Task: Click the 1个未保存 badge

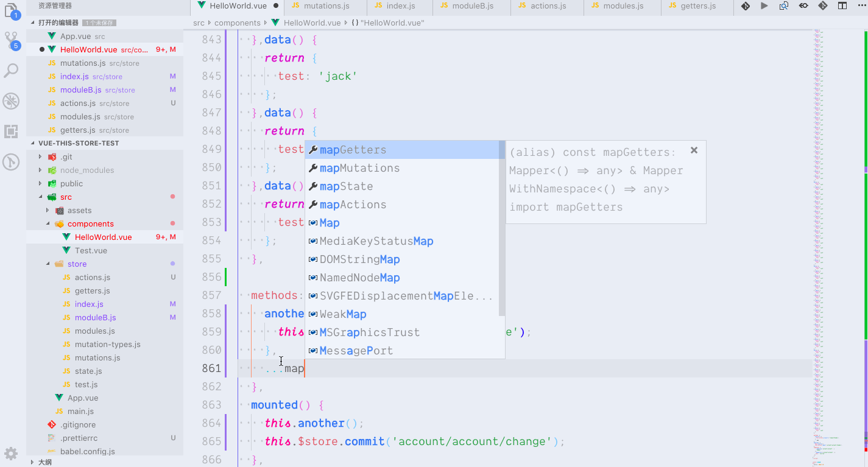Action: point(99,23)
